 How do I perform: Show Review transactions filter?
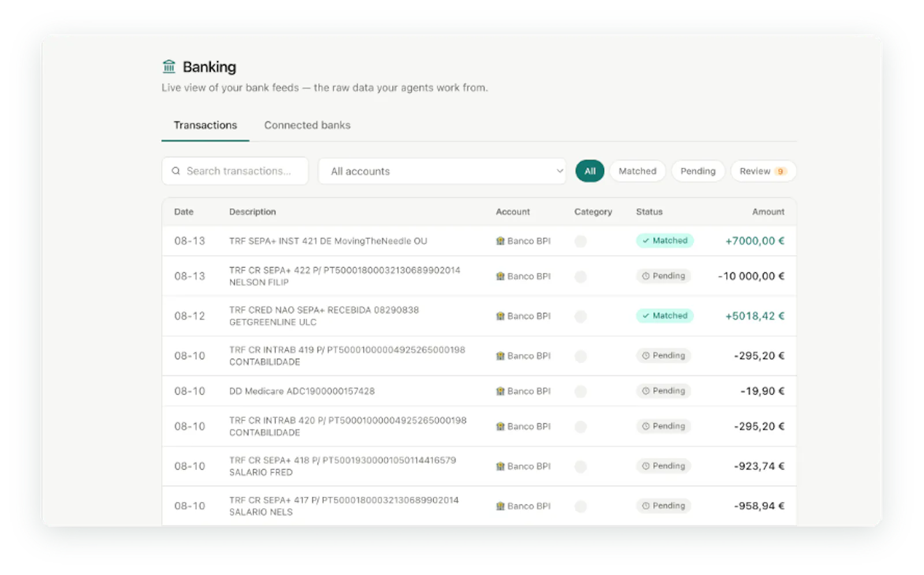(x=763, y=171)
